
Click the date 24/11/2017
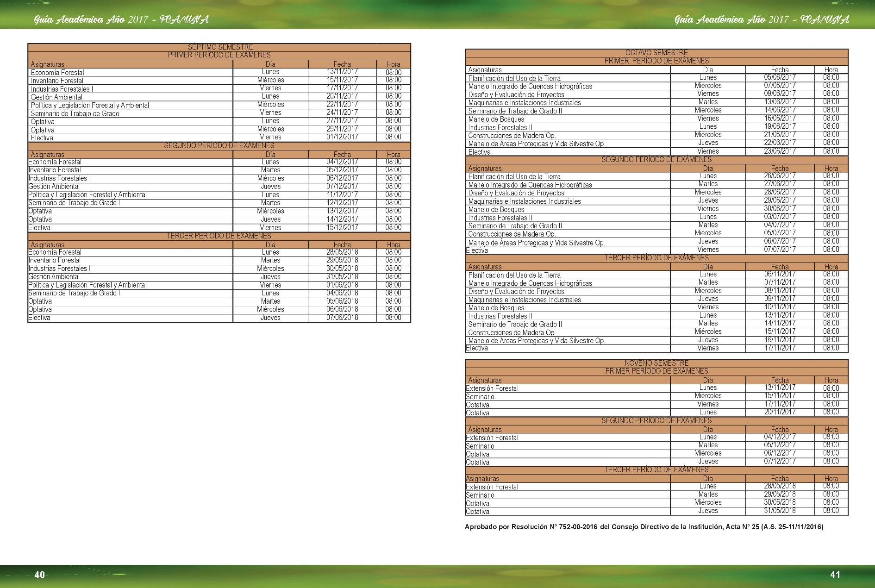click(x=342, y=113)
